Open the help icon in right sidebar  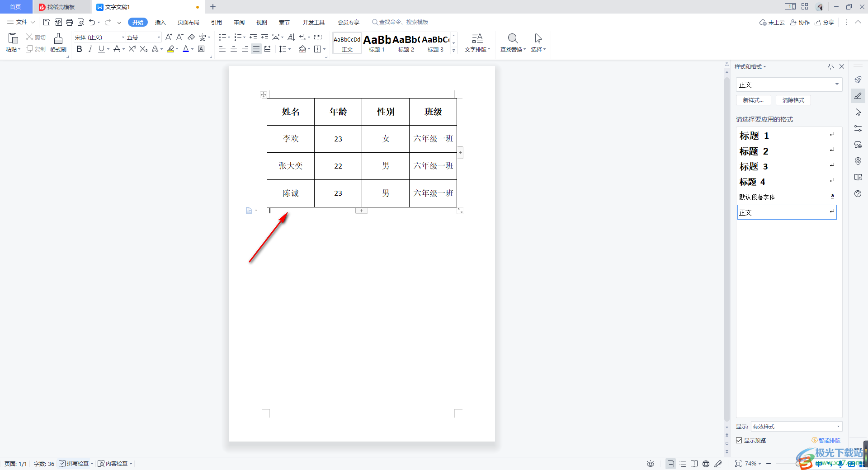(x=858, y=193)
